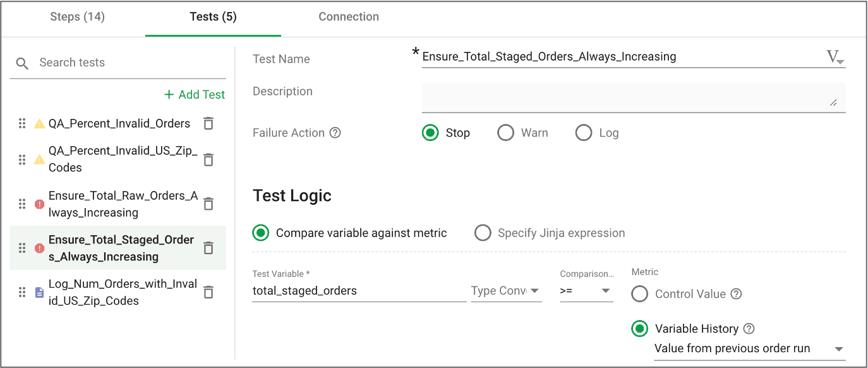
Task: Click drag handle of QA_Percent_Invalid_Orders
Action: 22,123
